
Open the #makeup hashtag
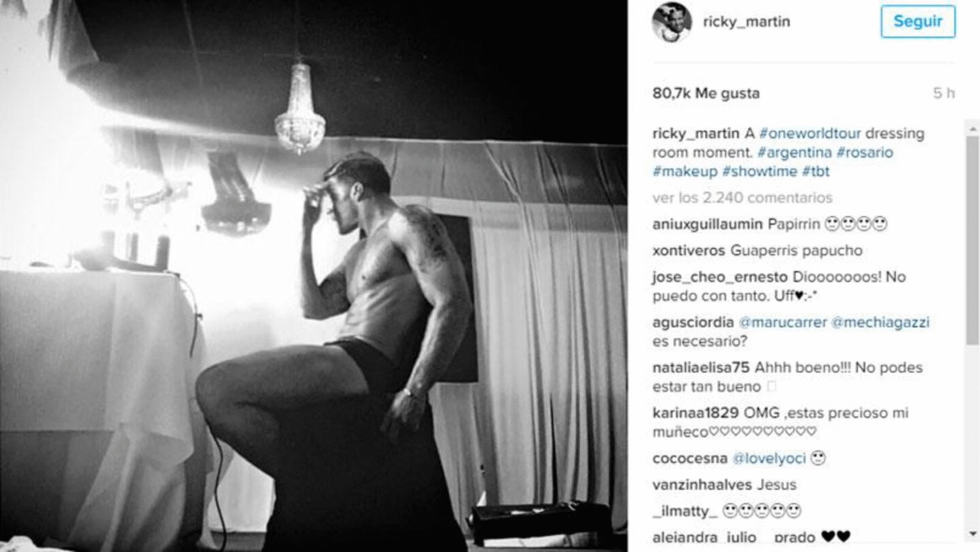click(685, 171)
